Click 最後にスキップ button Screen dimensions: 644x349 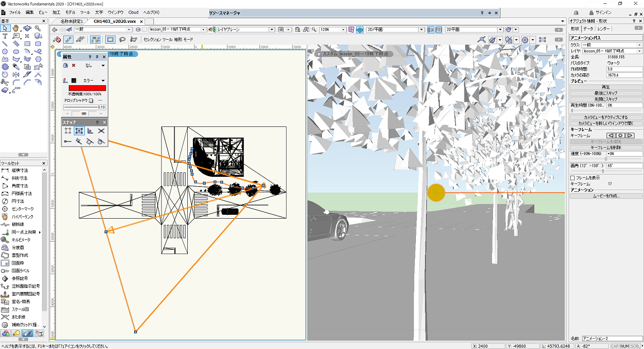point(606,93)
